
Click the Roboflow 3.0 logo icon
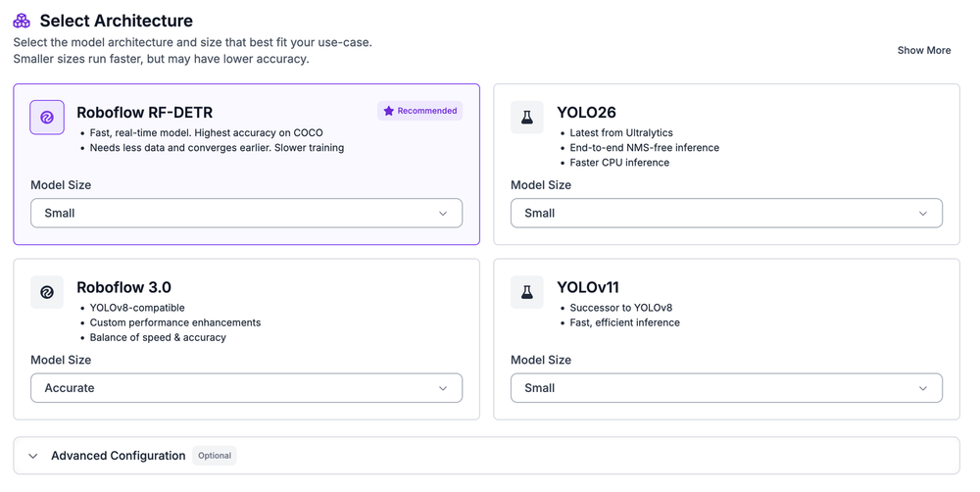pyautogui.click(x=47, y=292)
